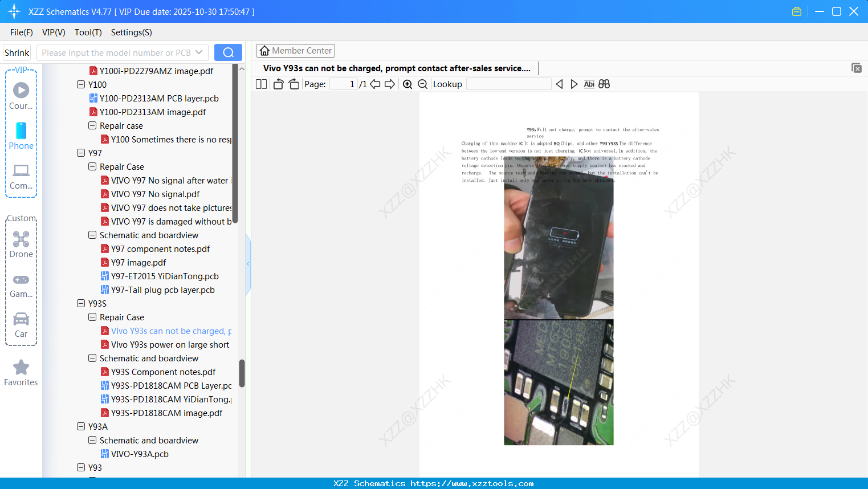Rotate the PDF page clockwise
Screen dimensions: 868x489
[x=293, y=84]
